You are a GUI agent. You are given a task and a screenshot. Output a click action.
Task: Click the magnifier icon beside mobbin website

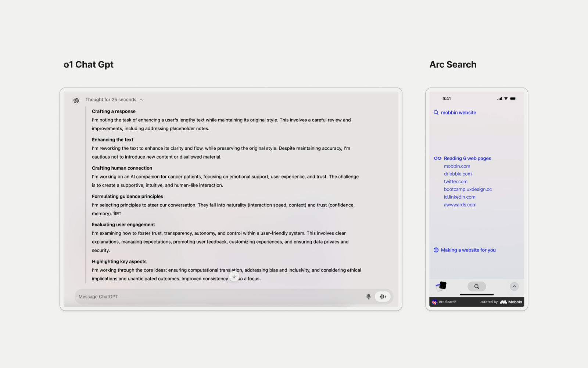click(436, 113)
